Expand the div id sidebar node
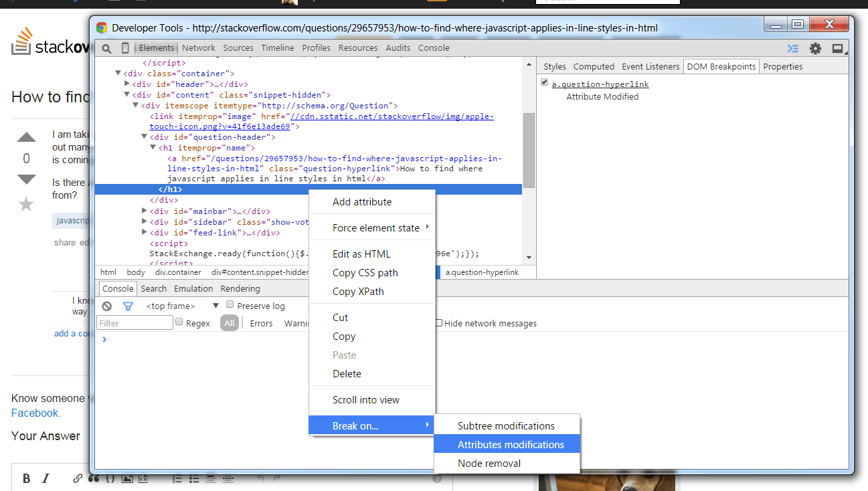 tap(145, 222)
